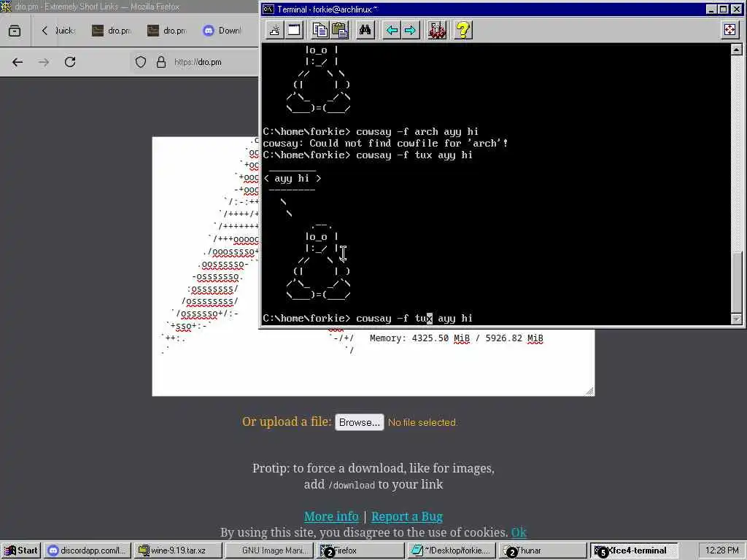This screenshot has width=747, height=560.
Task: Click 'Could not find cowfile' error line
Action: click(385, 144)
